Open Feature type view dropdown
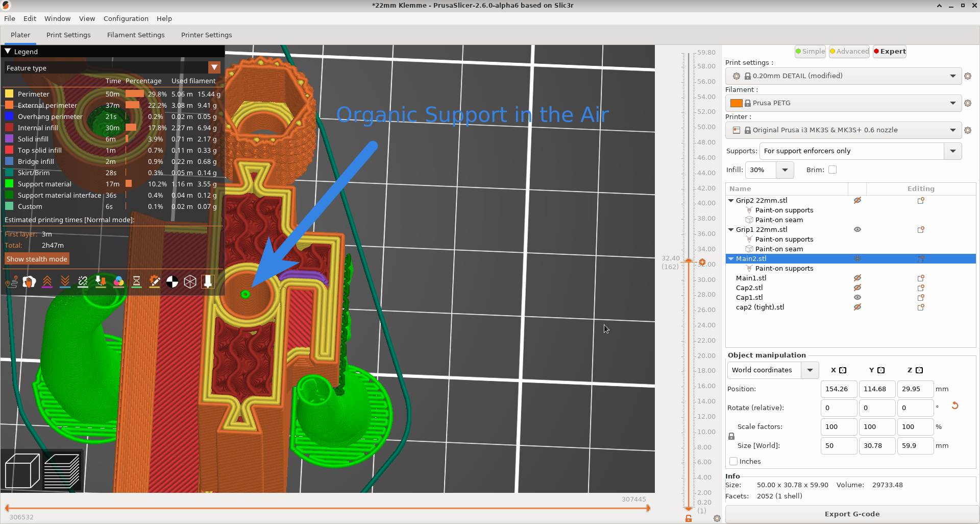Viewport: 980px width, 524px height. tap(214, 68)
